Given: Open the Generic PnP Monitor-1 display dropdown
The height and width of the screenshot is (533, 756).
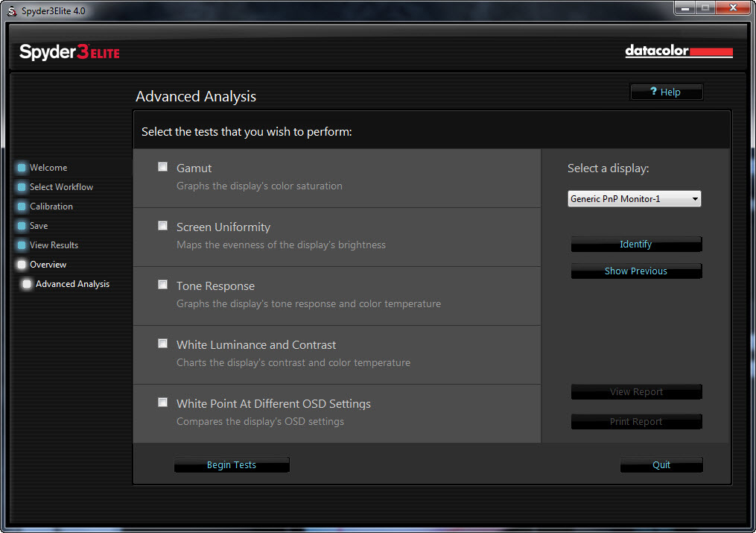Looking at the screenshot, I should coord(634,199).
